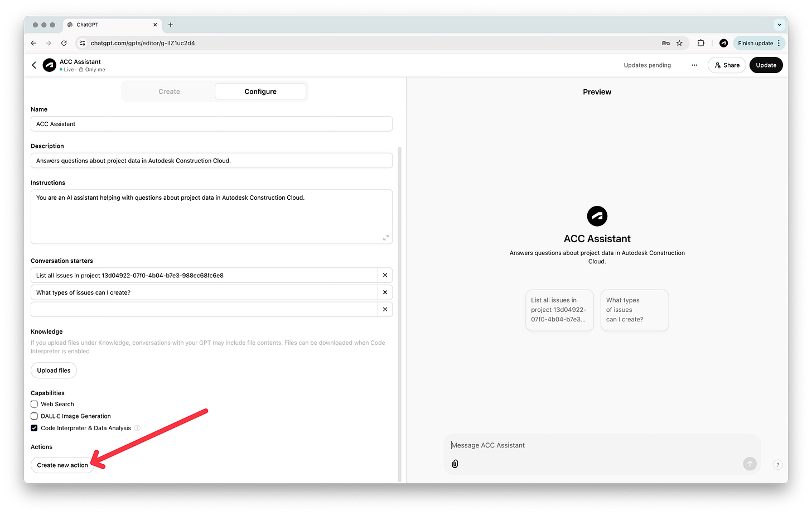Screen dimensions: 812x515
Task: Open the browser profile avatar
Action: tap(723, 43)
